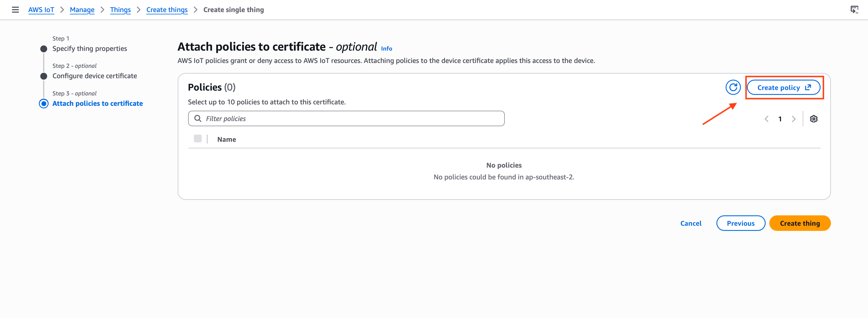Open the hamburger navigation menu
Image resolution: width=868 pixels, height=318 pixels.
[15, 10]
